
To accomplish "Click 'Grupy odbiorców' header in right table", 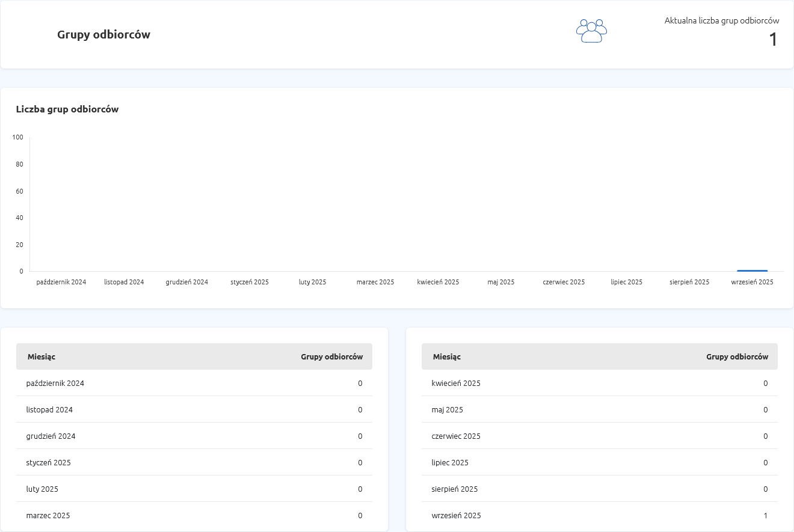I will pyautogui.click(x=737, y=356).
